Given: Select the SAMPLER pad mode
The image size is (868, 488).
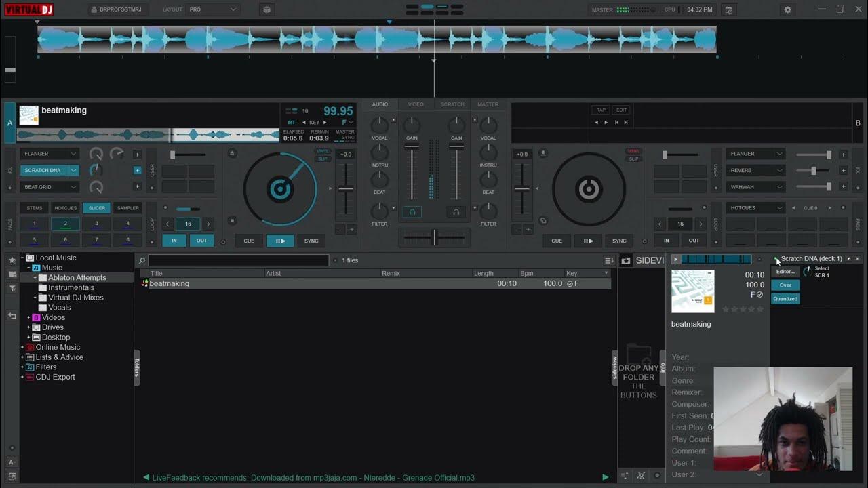Looking at the screenshot, I should click(x=128, y=208).
